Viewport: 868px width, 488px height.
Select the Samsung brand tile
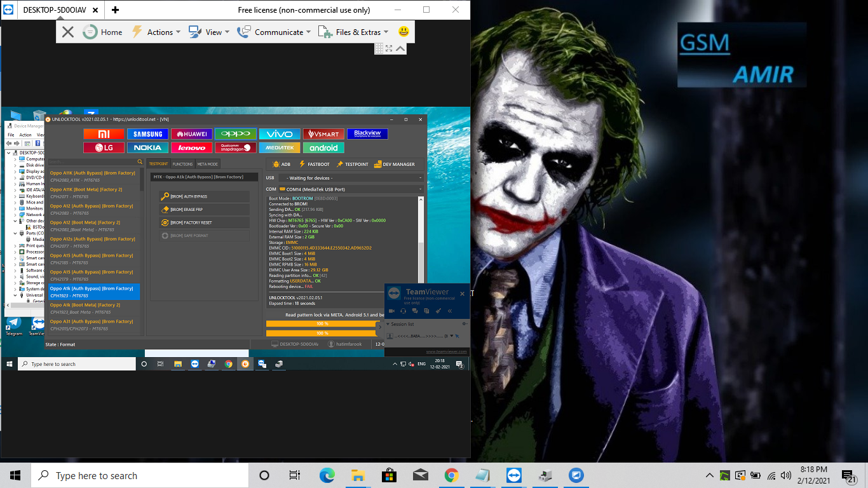coord(148,134)
